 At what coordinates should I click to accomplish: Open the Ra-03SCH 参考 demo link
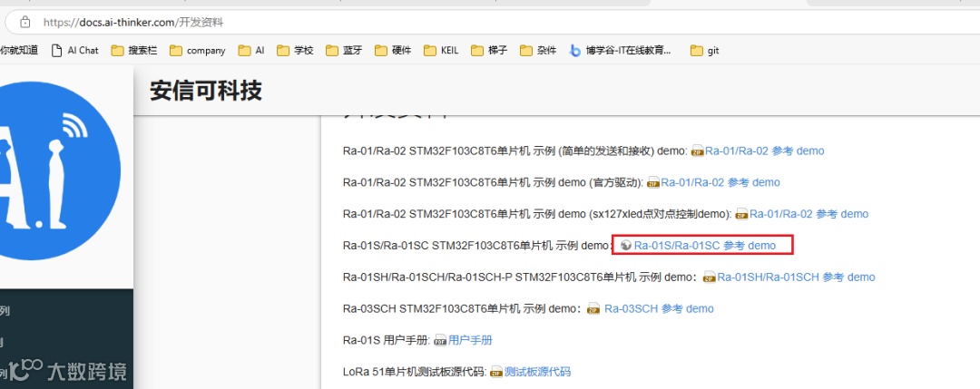659,308
